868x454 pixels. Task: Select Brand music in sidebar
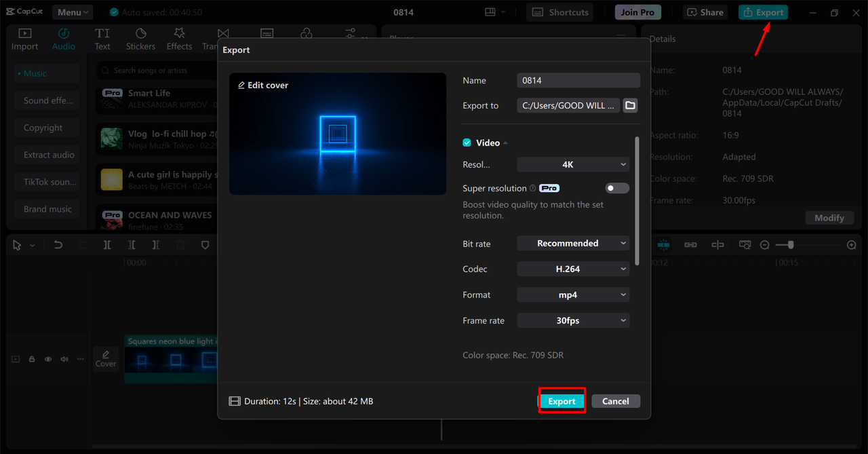pos(47,209)
